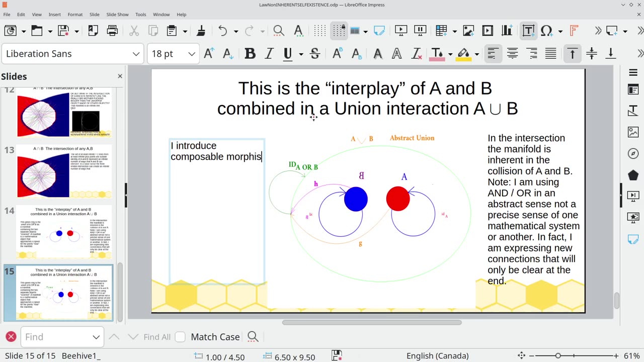
Task: Click English (Canada) language status
Action: pyautogui.click(x=437, y=356)
